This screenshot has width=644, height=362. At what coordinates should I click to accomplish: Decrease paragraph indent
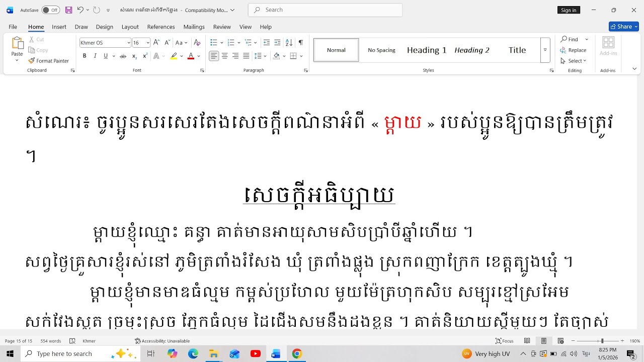(x=267, y=43)
